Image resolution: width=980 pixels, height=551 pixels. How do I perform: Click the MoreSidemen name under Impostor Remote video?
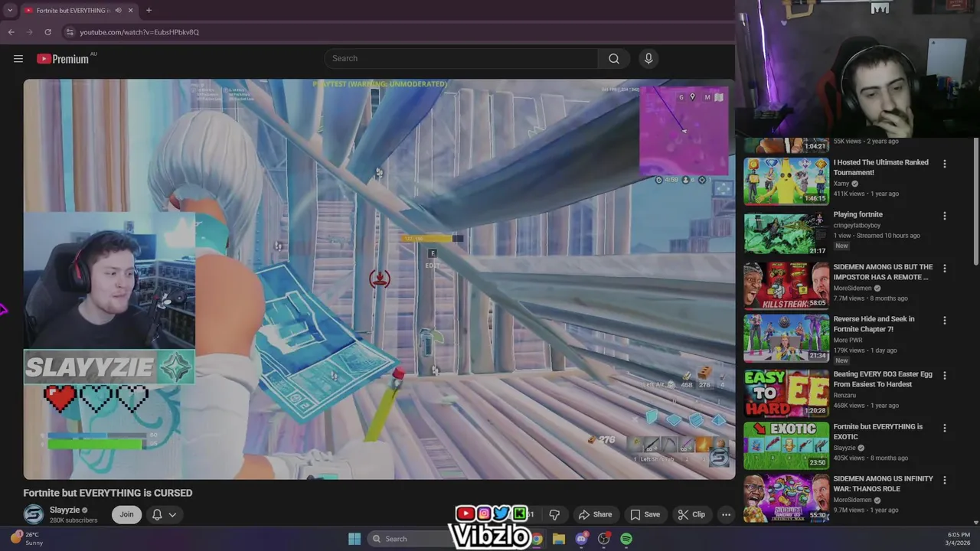(x=853, y=289)
